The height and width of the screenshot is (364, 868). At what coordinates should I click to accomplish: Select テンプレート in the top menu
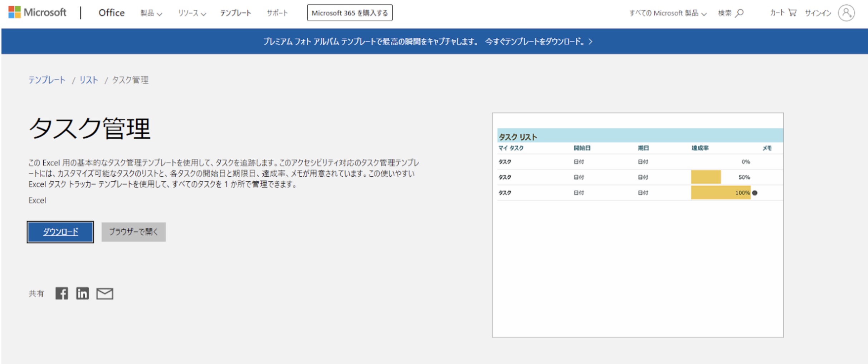tap(236, 13)
